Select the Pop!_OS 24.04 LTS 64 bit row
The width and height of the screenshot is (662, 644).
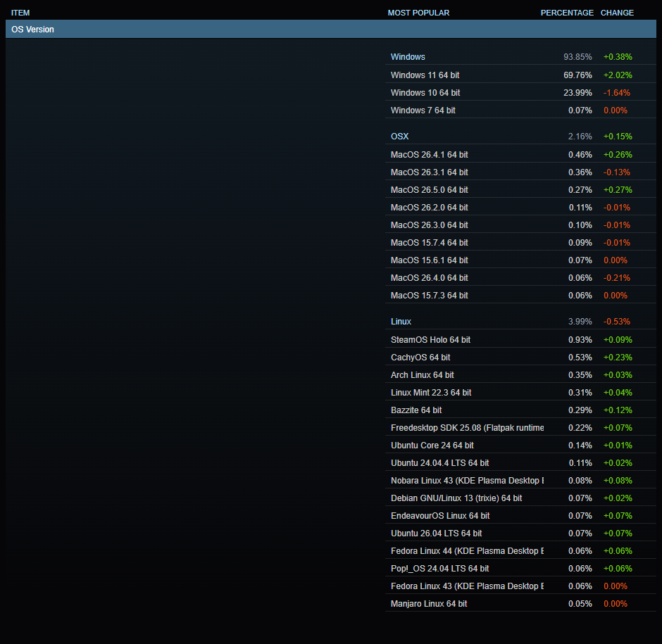pyautogui.click(x=520, y=568)
